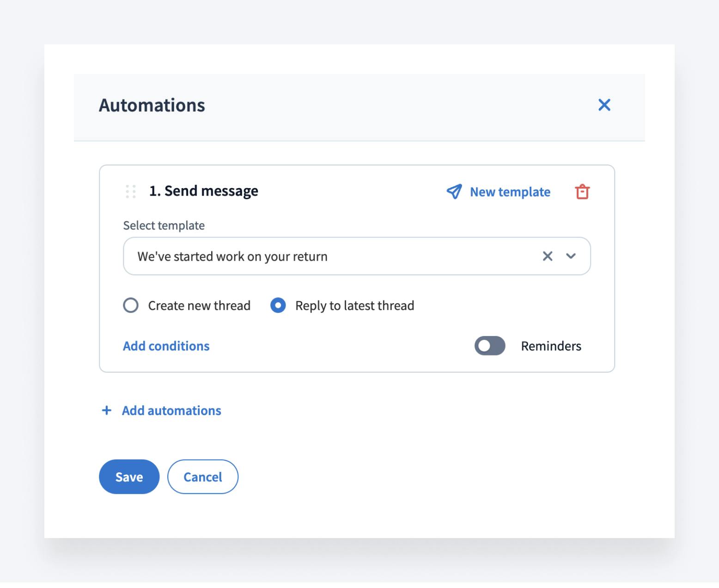This screenshot has width=719, height=588.
Task: Click the Reminders label text
Action: pos(551,346)
